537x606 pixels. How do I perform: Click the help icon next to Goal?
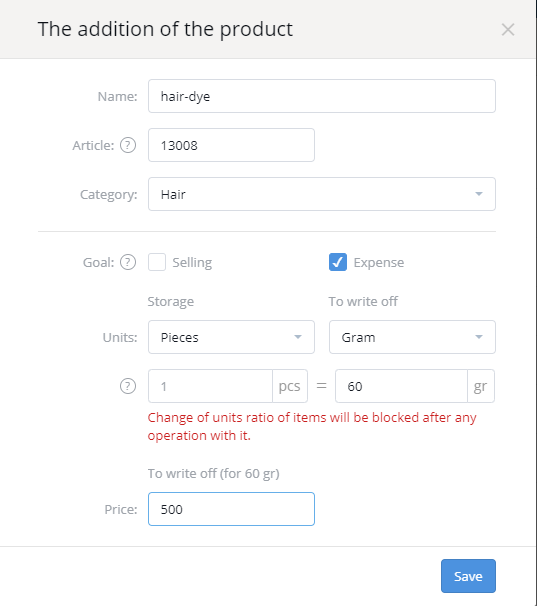tap(128, 262)
